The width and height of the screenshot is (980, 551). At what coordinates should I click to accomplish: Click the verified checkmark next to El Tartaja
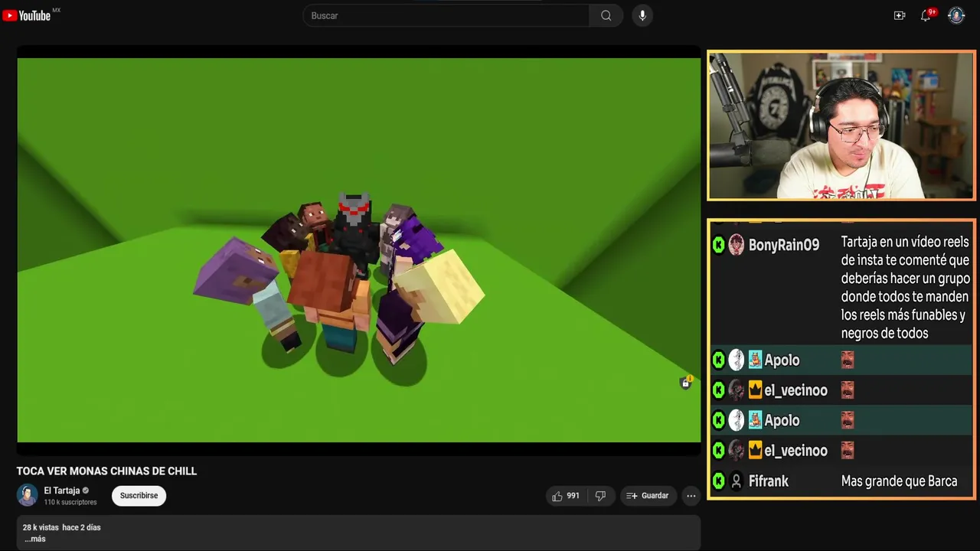tap(86, 491)
